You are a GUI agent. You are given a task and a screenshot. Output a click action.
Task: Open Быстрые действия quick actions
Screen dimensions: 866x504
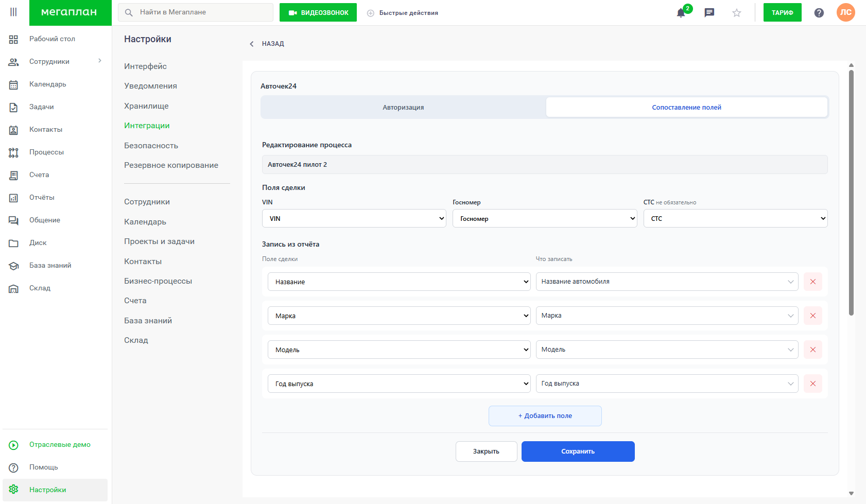pyautogui.click(x=403, y=13)
